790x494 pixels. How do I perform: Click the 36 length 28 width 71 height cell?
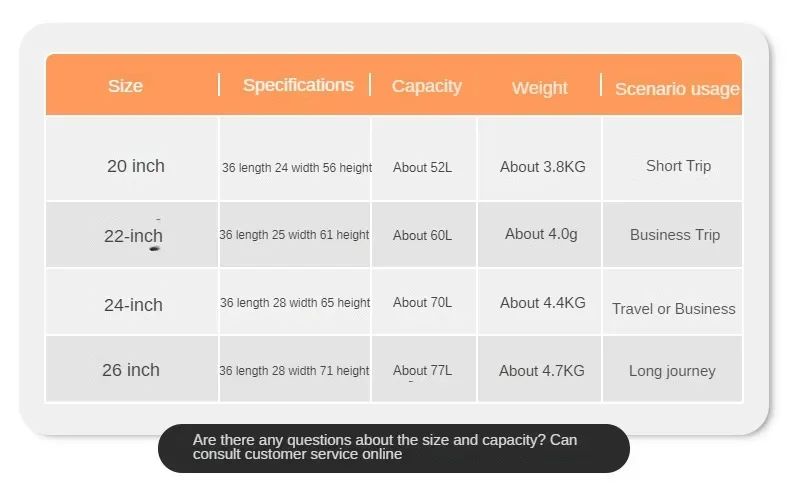[295, 371]
